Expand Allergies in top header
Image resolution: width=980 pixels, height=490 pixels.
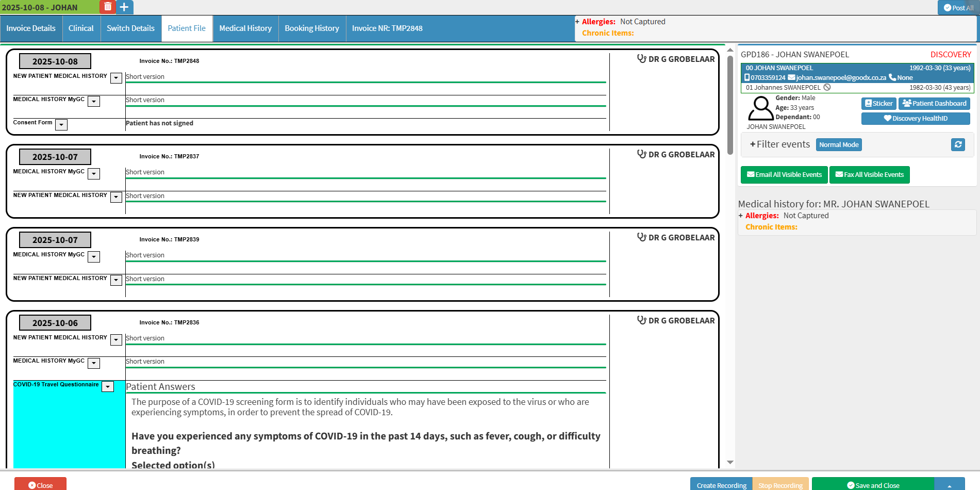(x=577, y=22)
